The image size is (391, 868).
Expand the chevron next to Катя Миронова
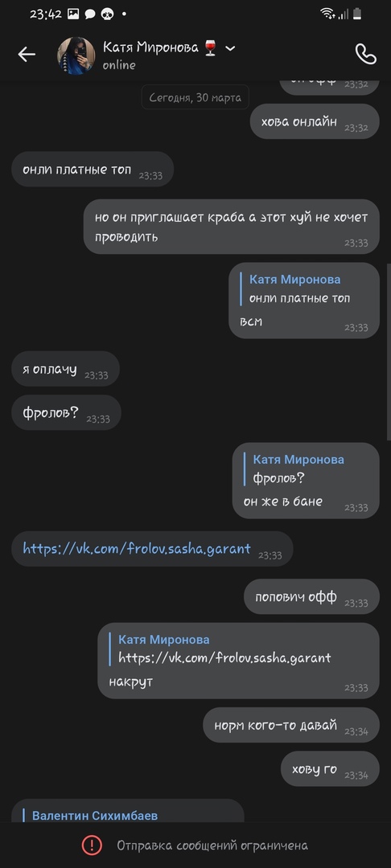pos(230,48)
